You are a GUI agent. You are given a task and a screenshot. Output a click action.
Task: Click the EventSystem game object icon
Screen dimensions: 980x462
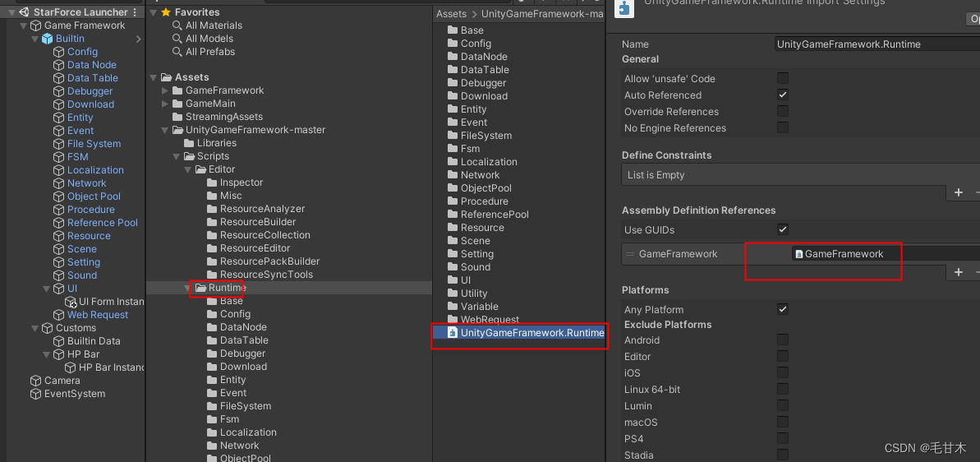tap(35, 394)
